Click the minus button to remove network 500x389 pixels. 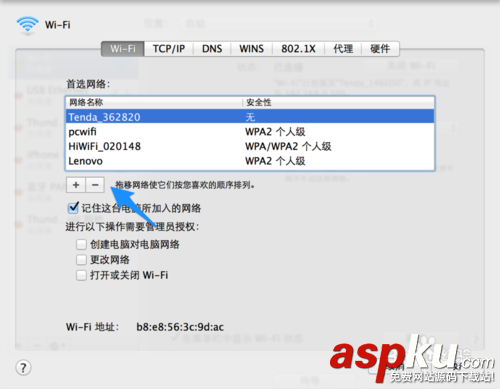tap(95, 185)
